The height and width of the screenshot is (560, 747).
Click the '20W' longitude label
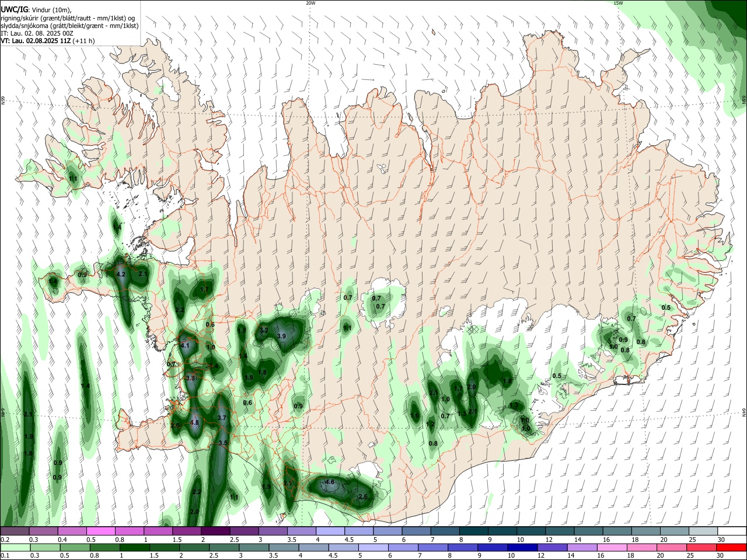coord(310,3)
